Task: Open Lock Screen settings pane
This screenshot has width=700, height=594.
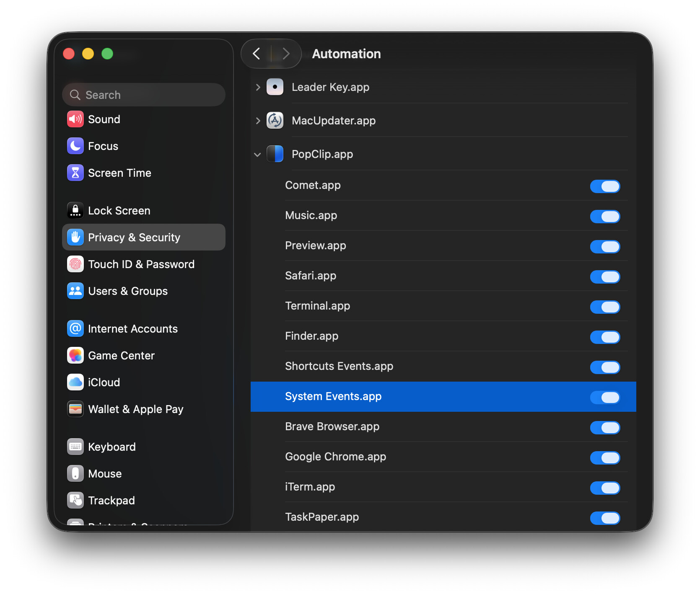Action: (119, 211)
